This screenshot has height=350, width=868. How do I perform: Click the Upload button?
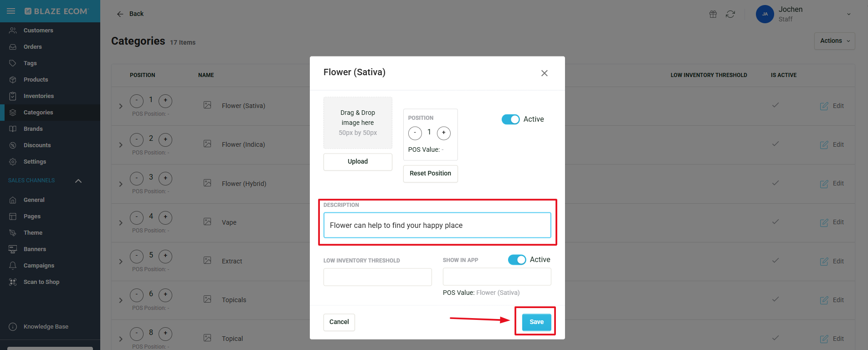pyautogui.click(x=358, y=162)
